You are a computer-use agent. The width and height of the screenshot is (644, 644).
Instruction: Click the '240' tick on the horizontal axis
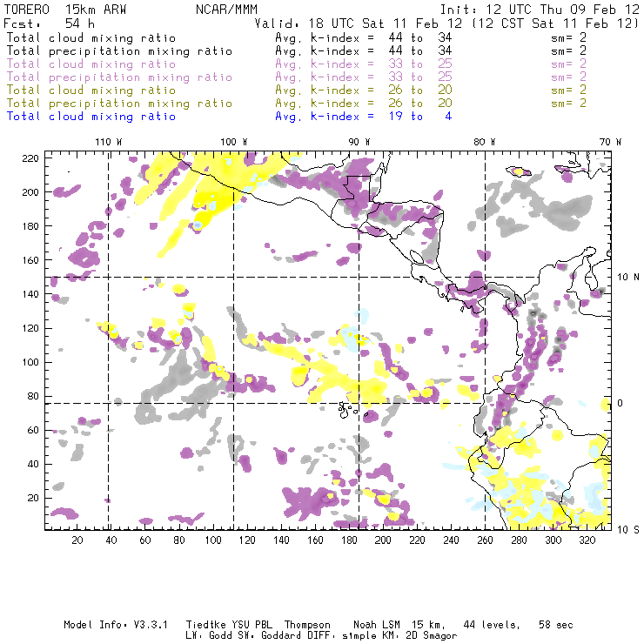pyautogui.click(x=451, y=540)
